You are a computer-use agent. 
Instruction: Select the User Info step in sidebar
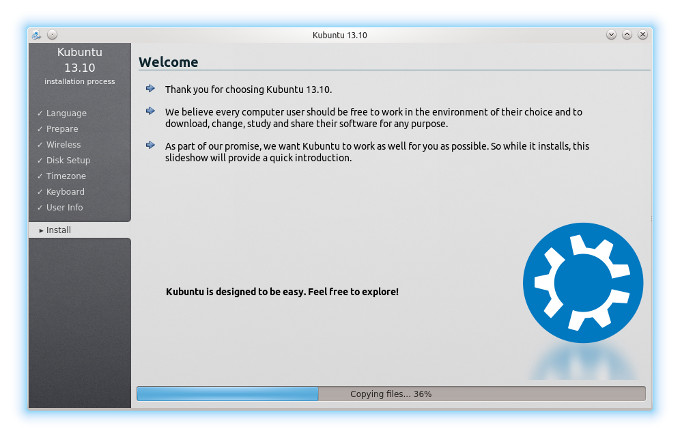[60, 207]
